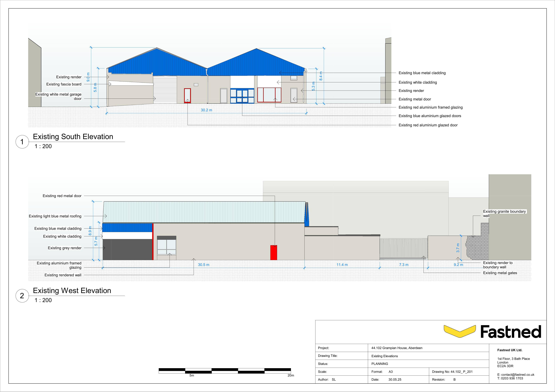Click the 7.3 m dimension
Screen dimensions: 555x392
(x=404, y=265)
